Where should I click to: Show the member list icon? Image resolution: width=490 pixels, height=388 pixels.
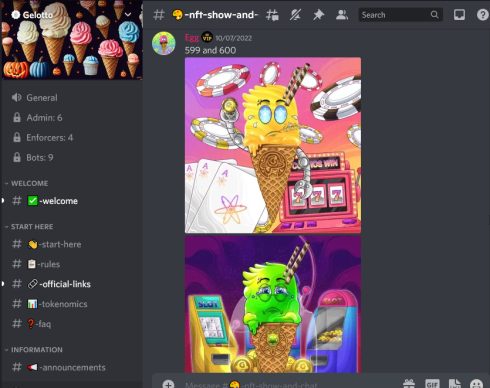[x=342, y=15]
